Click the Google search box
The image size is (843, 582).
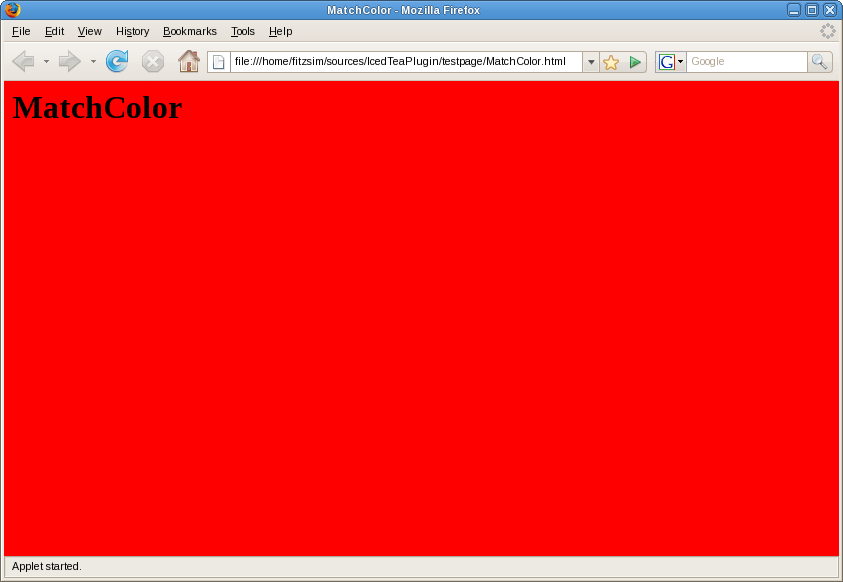(746, 62)
